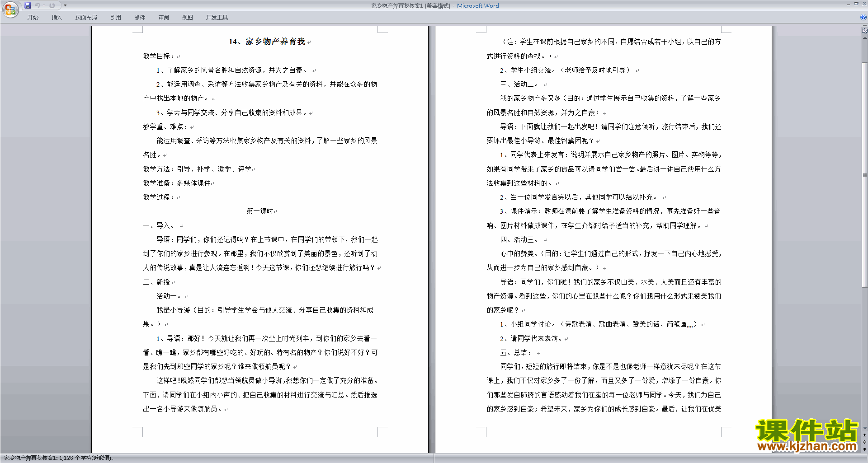Viewport: 868px width, 463px height.
Task: Click the line 一、导入。
Action: click(160, 225)
